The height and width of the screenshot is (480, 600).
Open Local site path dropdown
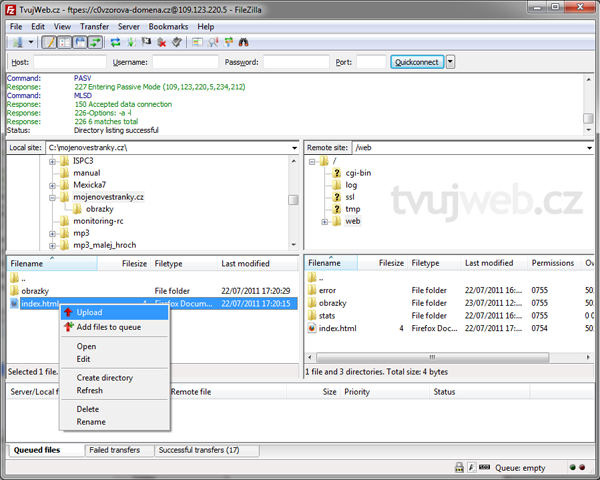[x=294, y=148]
